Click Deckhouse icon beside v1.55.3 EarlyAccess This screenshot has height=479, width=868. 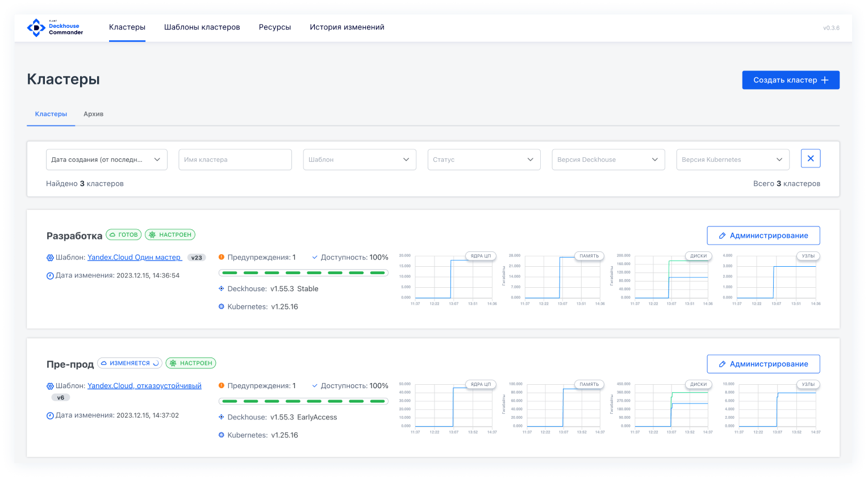point(222,417)
